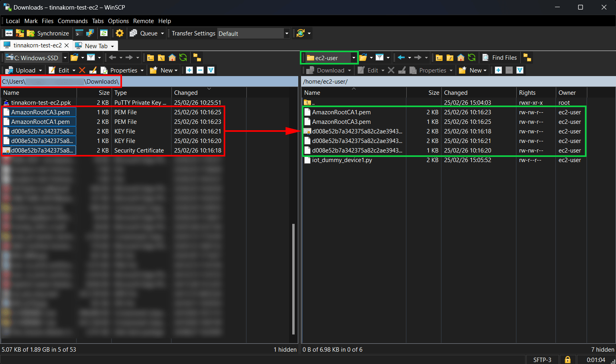Toggle local directory tree icon
Viewport: 616px width, 364px height.
(197, 58)
